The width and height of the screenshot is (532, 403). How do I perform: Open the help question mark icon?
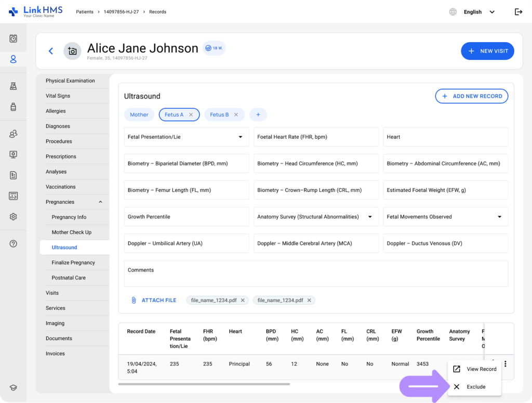click(14, 243)
